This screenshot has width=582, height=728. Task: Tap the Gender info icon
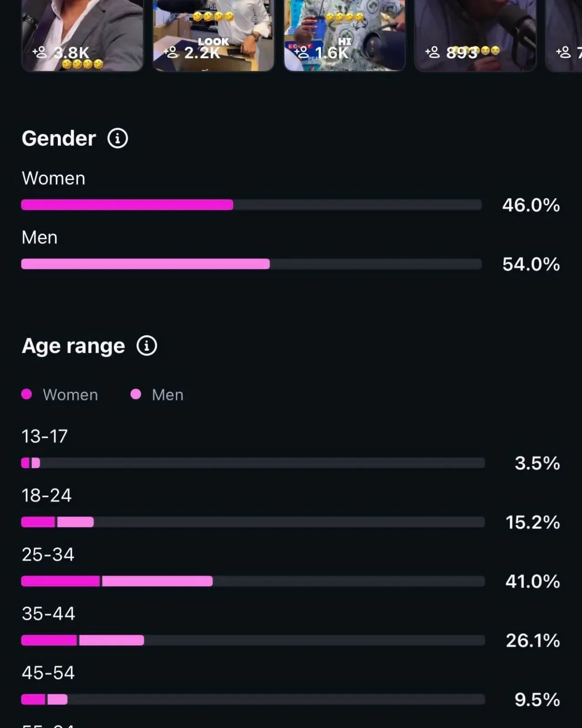118,138
